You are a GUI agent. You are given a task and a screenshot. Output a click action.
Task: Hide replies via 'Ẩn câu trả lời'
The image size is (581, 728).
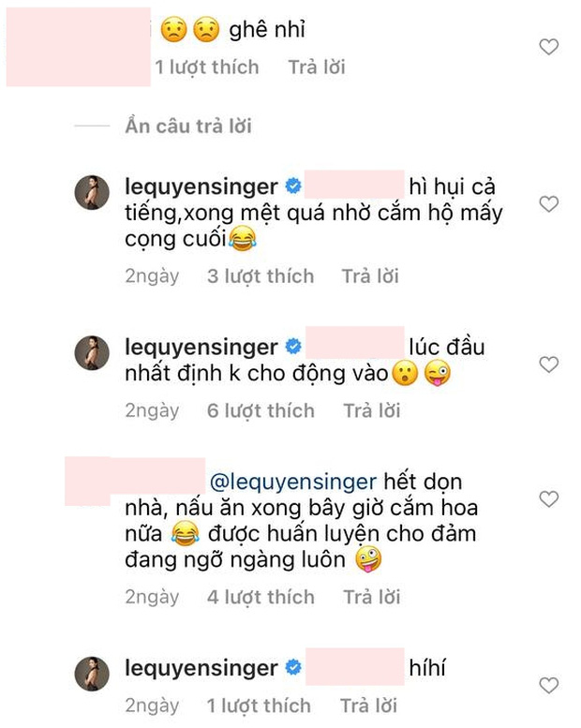pos(187,126)
